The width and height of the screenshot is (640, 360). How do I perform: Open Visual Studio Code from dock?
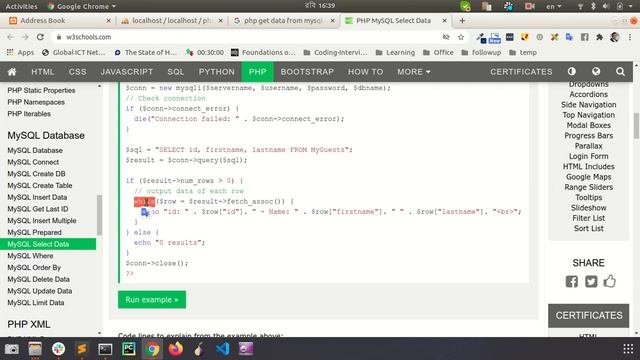click(x=222, y=349)
